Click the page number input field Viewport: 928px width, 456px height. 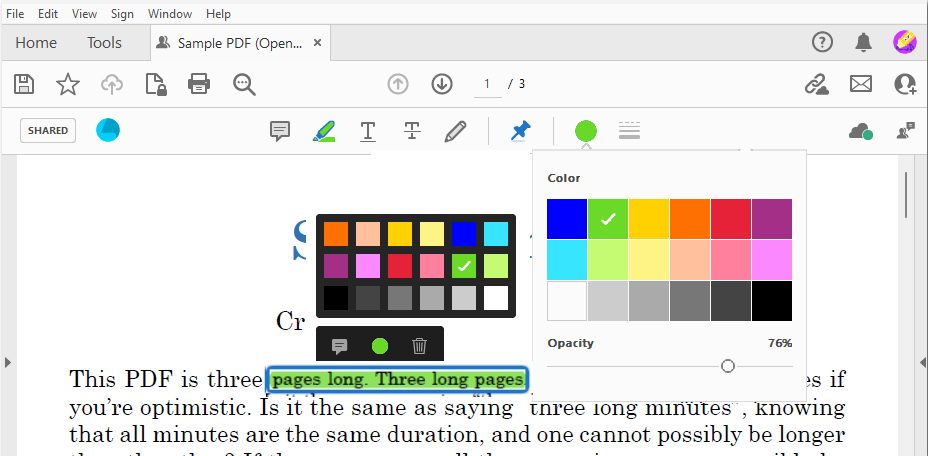pos(487,84)
